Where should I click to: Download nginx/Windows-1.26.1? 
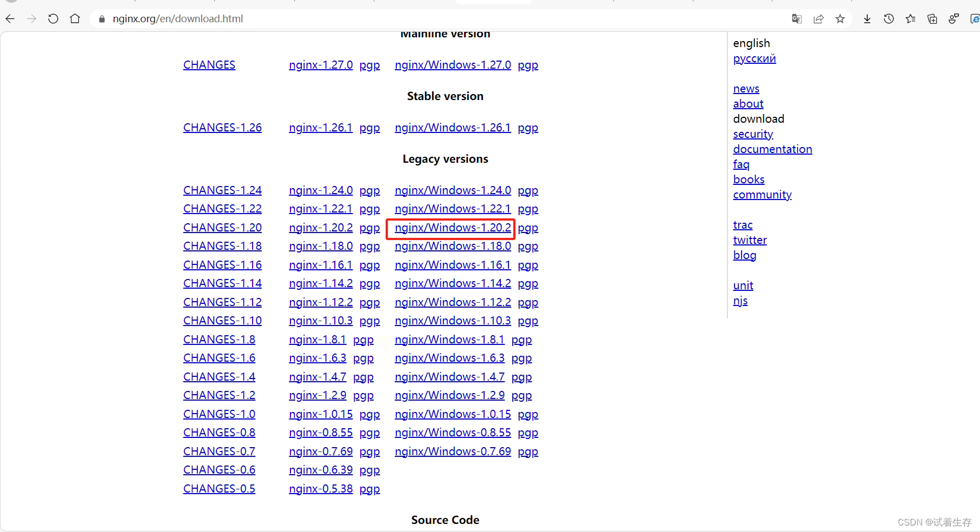click(x=453, y=128)
